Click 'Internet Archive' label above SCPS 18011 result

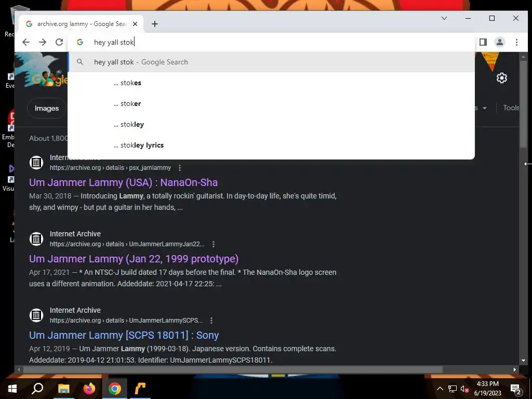75,310
